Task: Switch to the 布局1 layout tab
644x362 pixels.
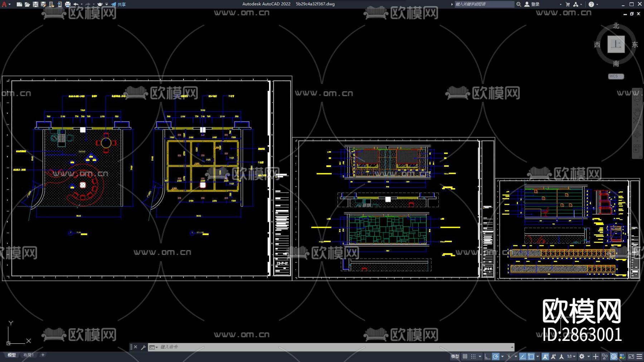Action: tap(28, 355)
